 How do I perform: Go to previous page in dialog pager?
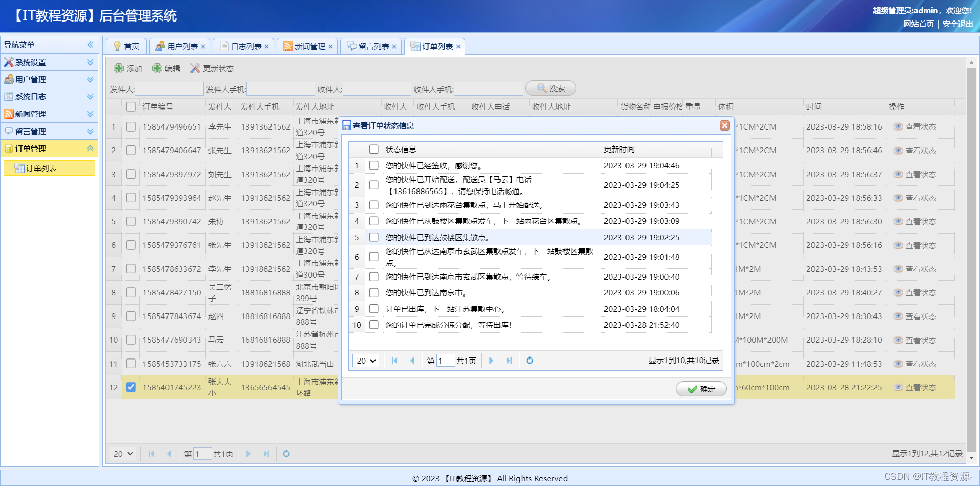tap(412, 361)
